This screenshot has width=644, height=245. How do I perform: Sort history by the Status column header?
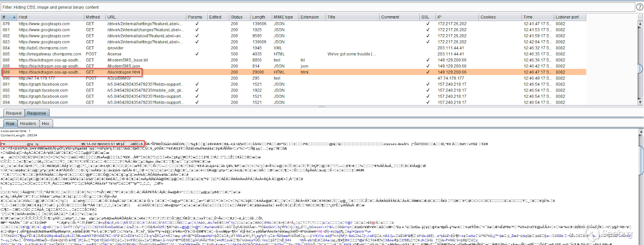(237, 17)
